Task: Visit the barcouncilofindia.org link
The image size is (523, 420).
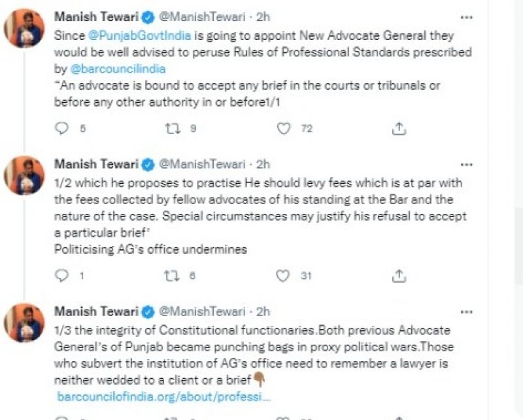Action: (163, 396)
